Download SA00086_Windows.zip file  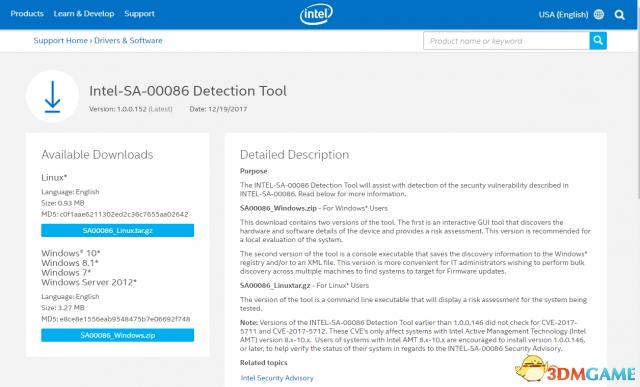[x=118, y=335]
